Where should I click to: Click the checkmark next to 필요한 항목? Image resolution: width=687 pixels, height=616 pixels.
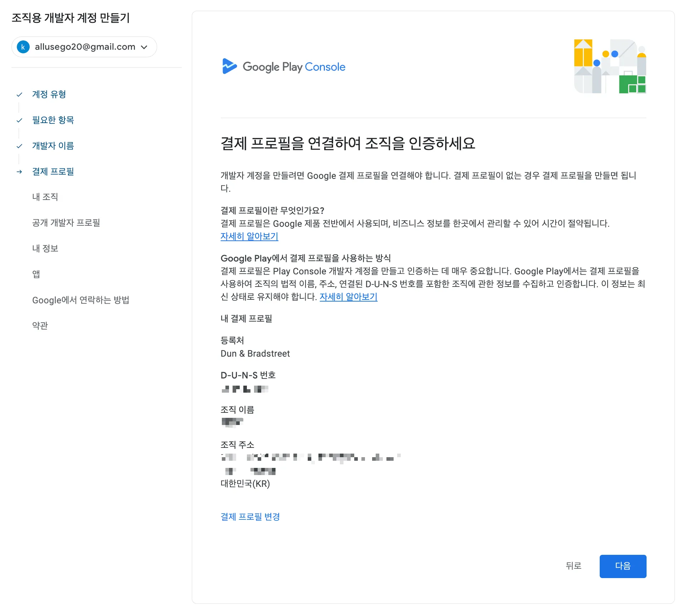pos(19,120)
